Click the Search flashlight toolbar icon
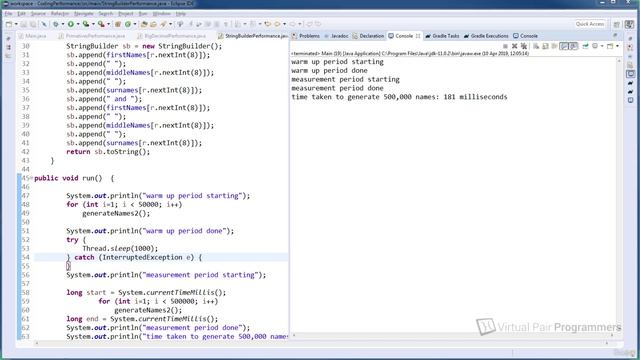 click(x=163, y=24)
